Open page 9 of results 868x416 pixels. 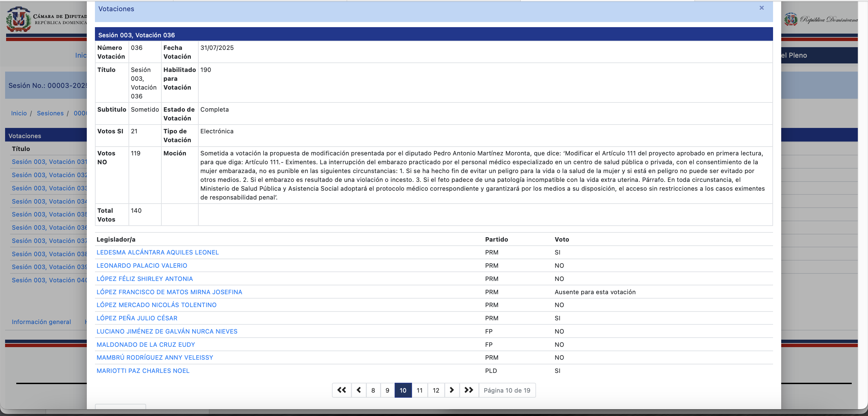pos(387,390)
